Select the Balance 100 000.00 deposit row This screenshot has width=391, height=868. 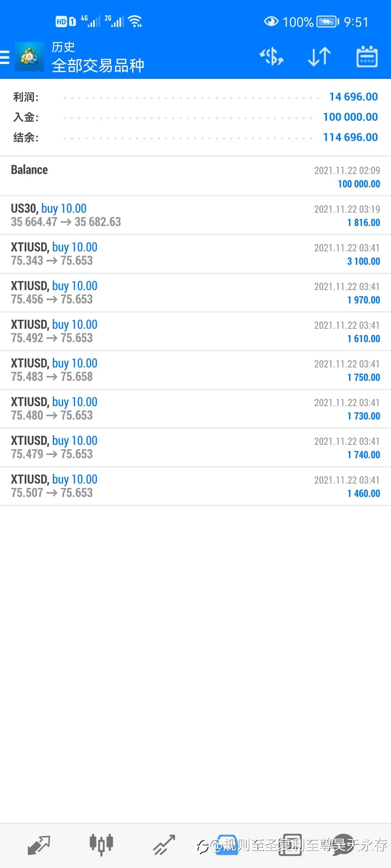pyautogui.click(x=195, y=176)
